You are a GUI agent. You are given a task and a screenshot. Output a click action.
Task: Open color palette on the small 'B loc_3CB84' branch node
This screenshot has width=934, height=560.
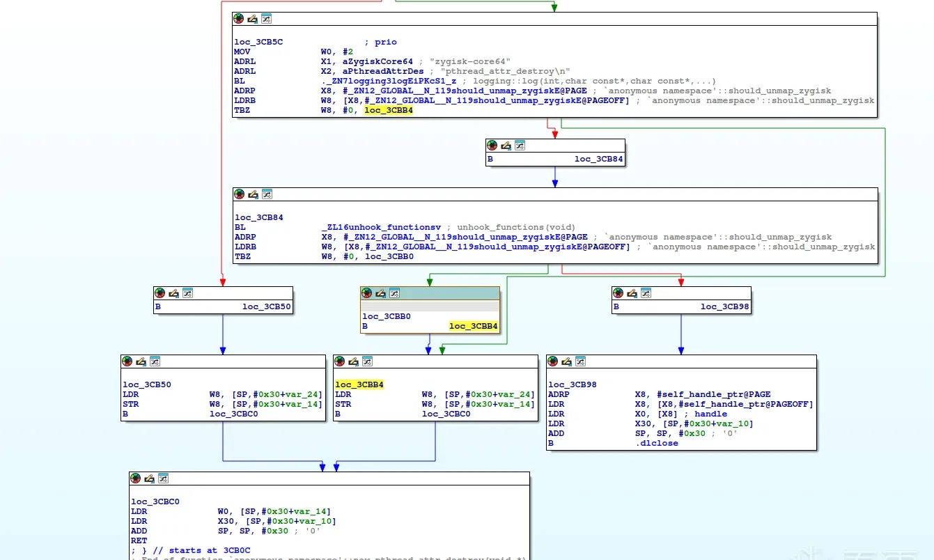(492, 146)
